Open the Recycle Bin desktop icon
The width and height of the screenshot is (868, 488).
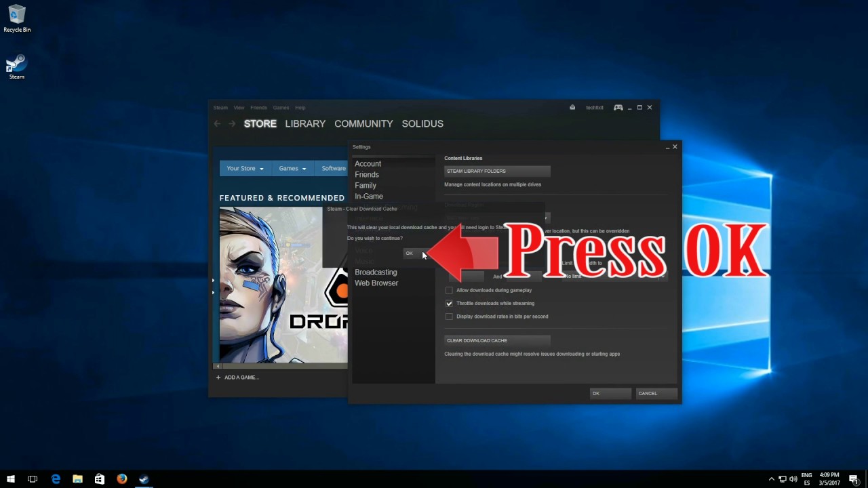coord(17,19)
